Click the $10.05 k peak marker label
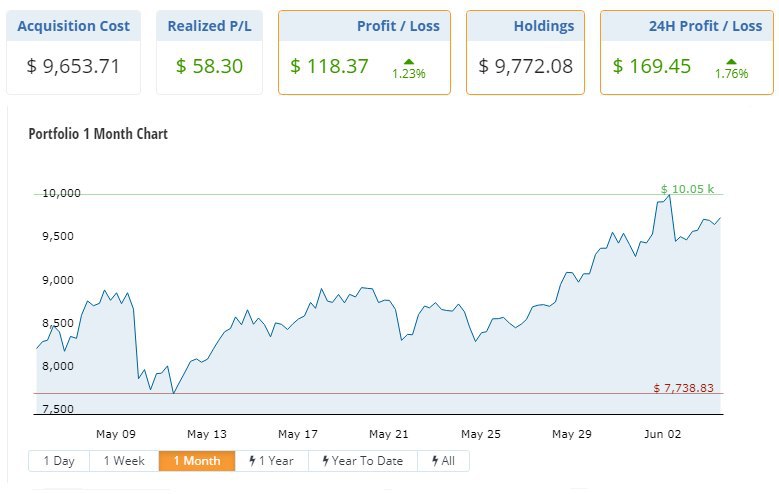Image resolution: width=779 pixels, height=494 pixels. click(x=687, y=188)
